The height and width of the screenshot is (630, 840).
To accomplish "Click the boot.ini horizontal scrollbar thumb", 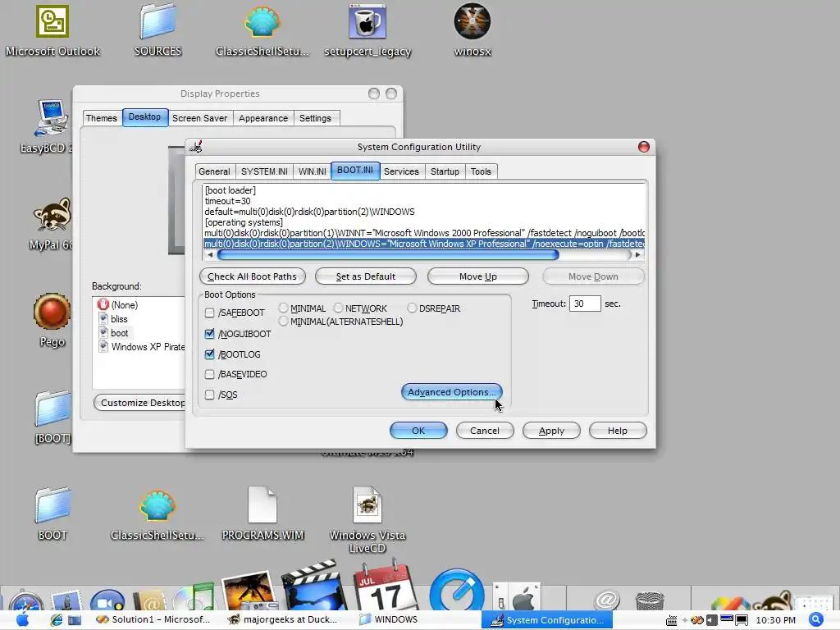I will tap(388, 255).
